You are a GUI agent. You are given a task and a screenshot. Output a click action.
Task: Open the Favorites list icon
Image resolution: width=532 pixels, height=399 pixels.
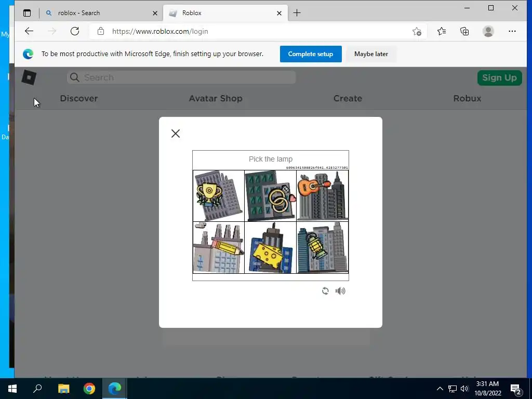click(442, 31)
